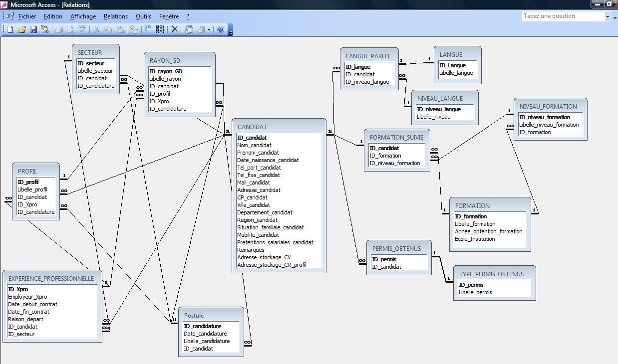Image resolution: width=618 pixels, height=364 pixels.
Task: Select the NIVEAU_FORMATION table title
Action: pyautogui.click(x=548, y=107)
